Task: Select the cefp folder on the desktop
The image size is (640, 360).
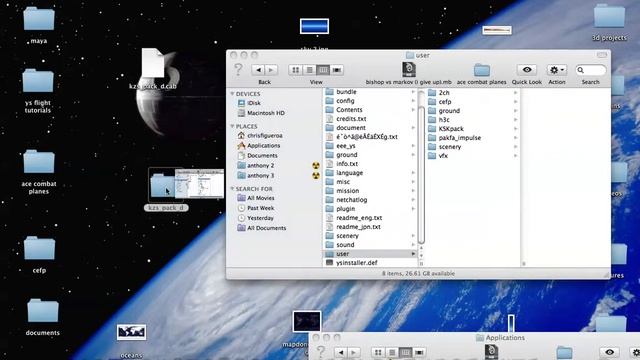Action: point(39,248)
